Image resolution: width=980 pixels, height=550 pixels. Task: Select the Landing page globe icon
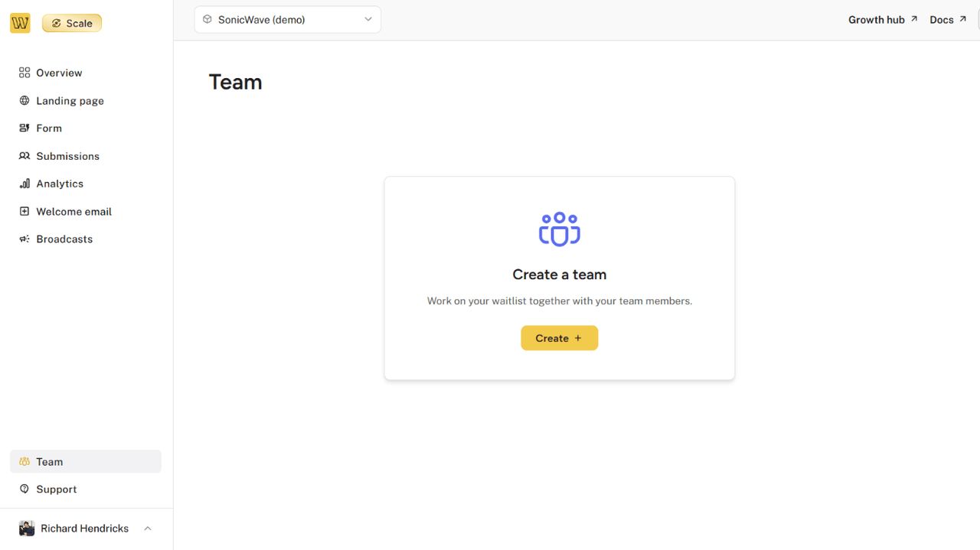point(24,100)
